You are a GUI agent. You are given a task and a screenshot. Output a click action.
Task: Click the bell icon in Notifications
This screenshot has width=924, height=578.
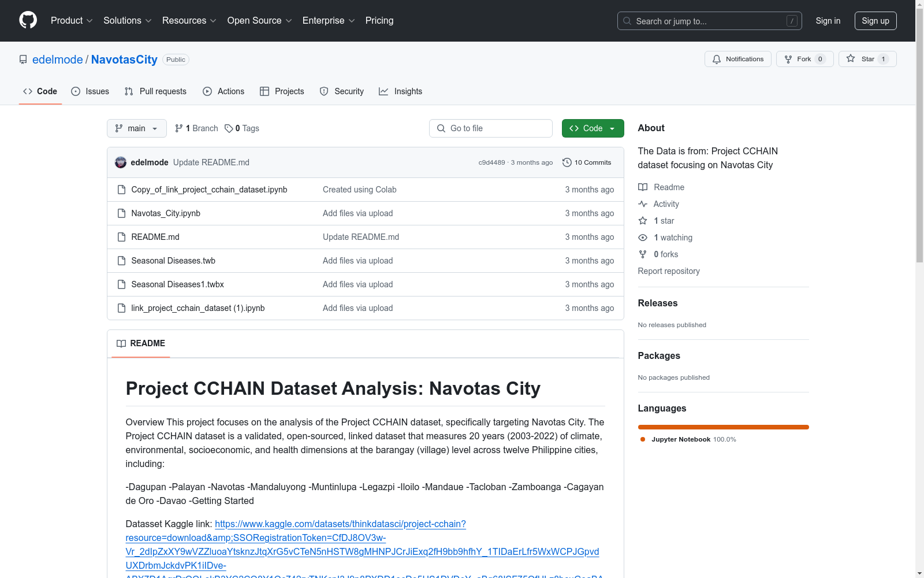click(717, 59)
